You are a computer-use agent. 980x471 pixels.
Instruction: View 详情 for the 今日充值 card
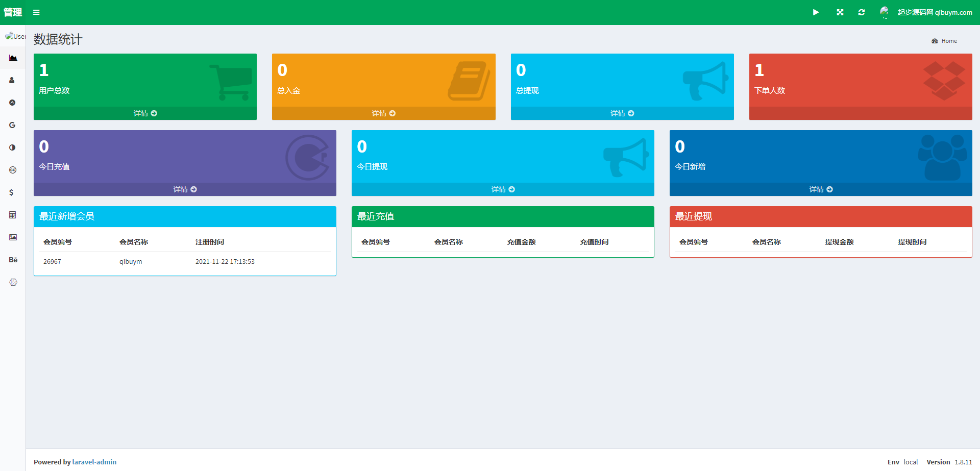[185, 189]
